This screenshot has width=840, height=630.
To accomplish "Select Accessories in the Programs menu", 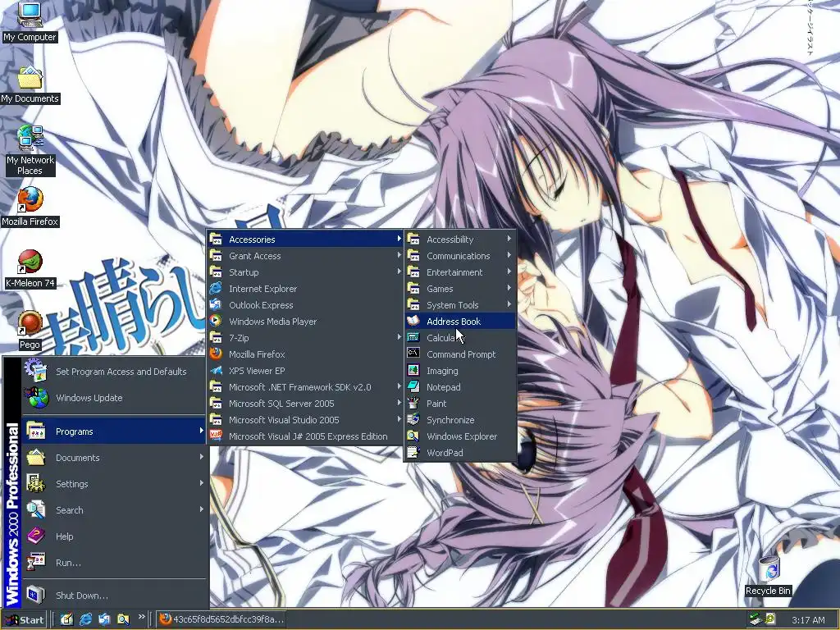I will pos(305,239).
